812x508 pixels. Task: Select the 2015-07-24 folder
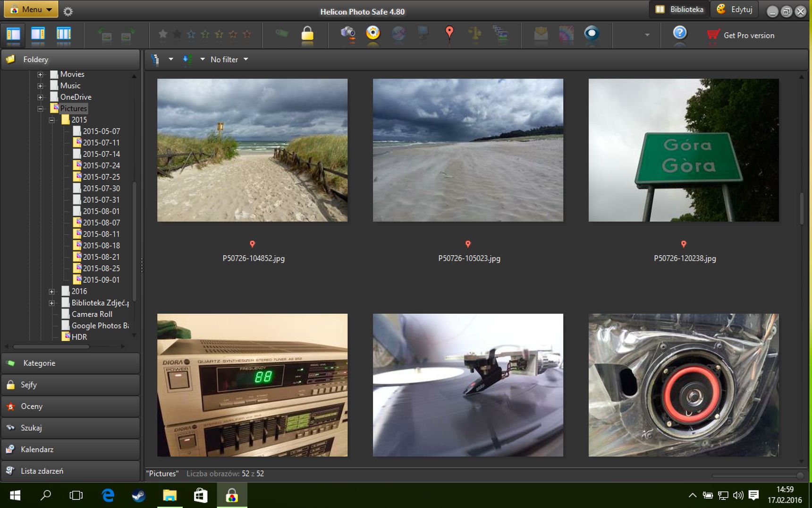97,165
